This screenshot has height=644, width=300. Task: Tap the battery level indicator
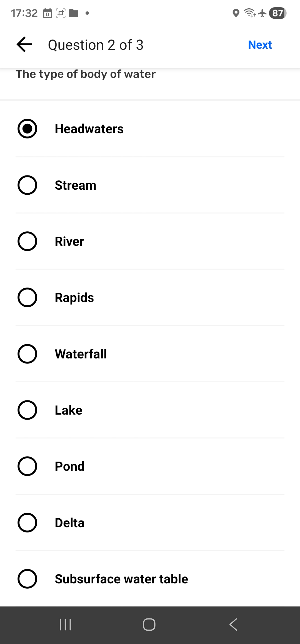[x=277, y=13]
